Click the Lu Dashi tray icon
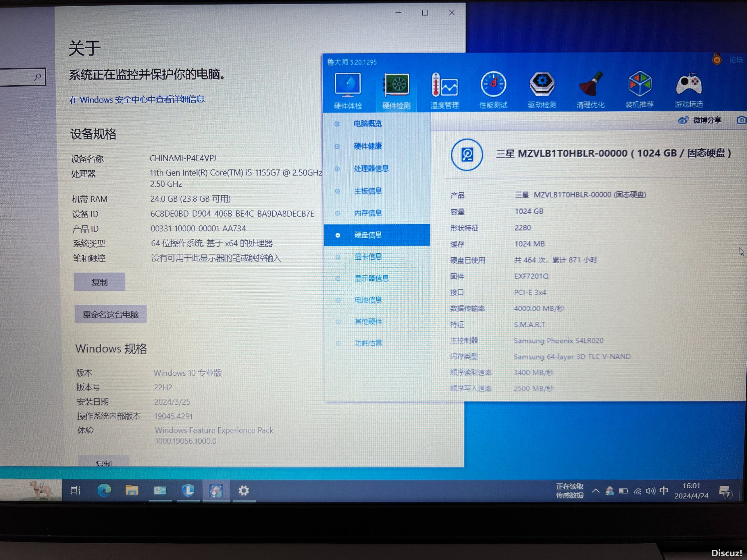This screenshot has height=560, width=747. 610,491
